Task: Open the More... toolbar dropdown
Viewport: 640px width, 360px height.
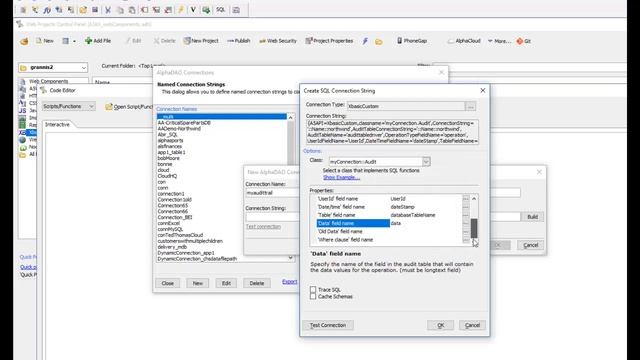Action: point(499,41)
